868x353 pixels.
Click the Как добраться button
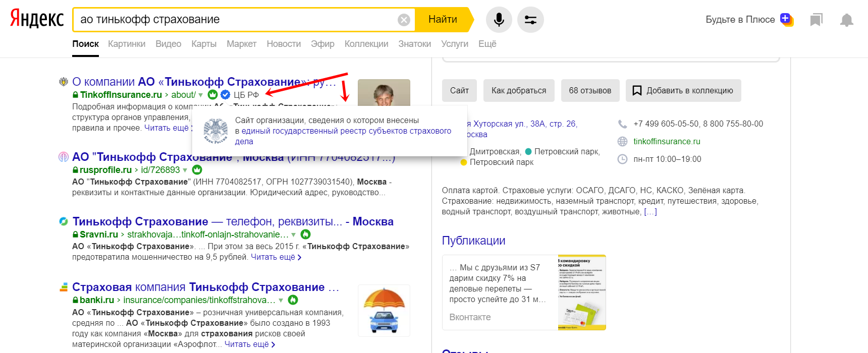click(x=519, y=91)
